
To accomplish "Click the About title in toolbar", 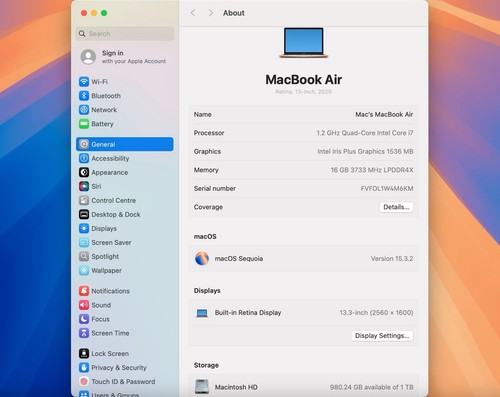I will point(234,13).
